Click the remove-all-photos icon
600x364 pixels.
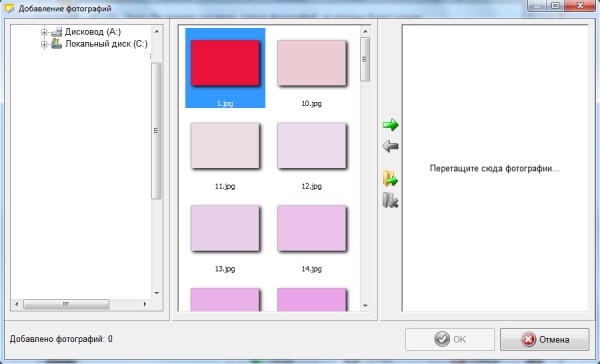point(390,200)
